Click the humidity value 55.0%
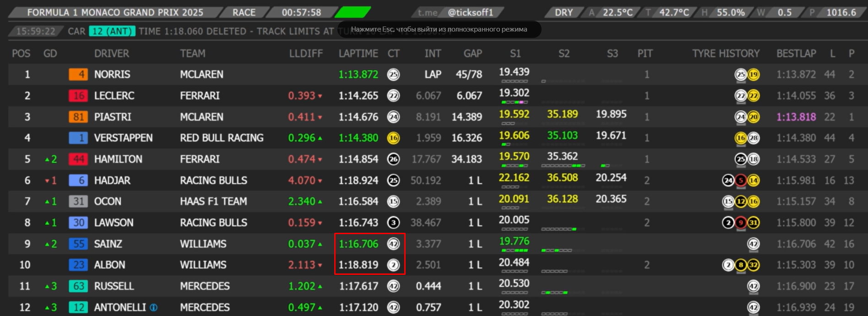This screenshot has height=316, width=868. click(730, 12)
